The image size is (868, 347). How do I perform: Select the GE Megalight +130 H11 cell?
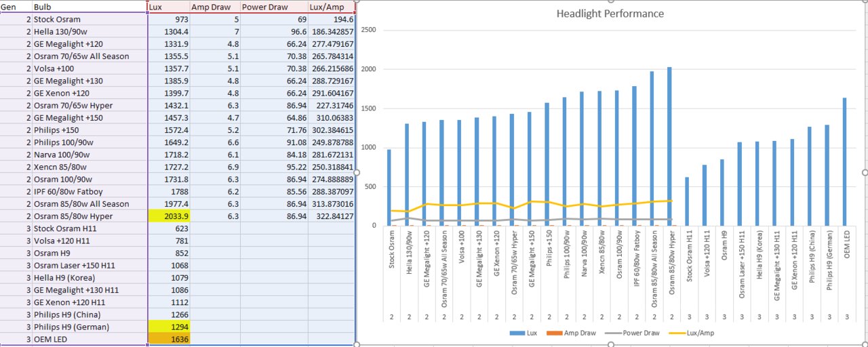pos(90,289)
